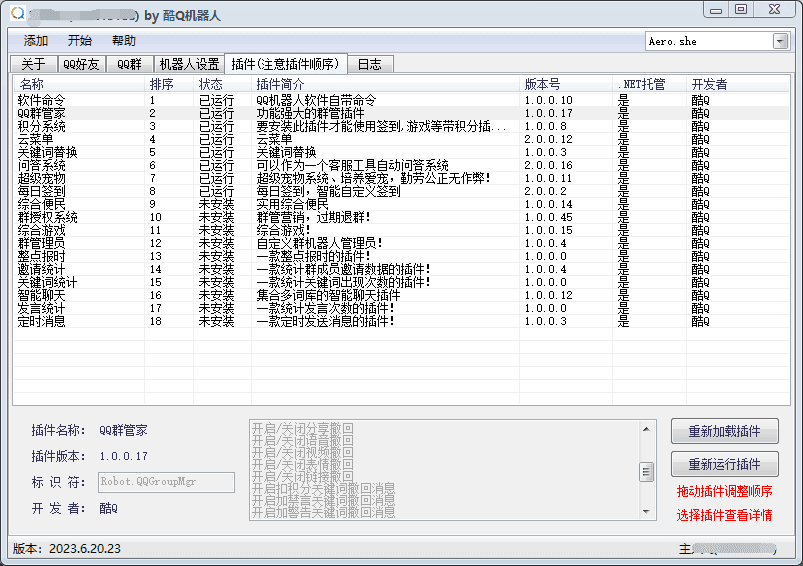The width and height of the screenshot is (803, 566).
Task: Click the 插件简介 column header
Action: pyautogui.click(x=385, y=85)
